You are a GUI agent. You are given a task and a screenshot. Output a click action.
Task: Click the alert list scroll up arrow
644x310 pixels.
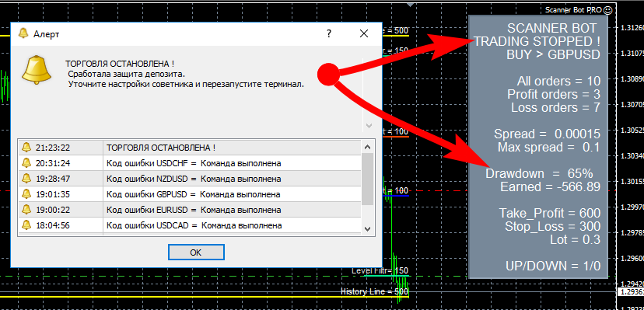click(x=368, y=147)
